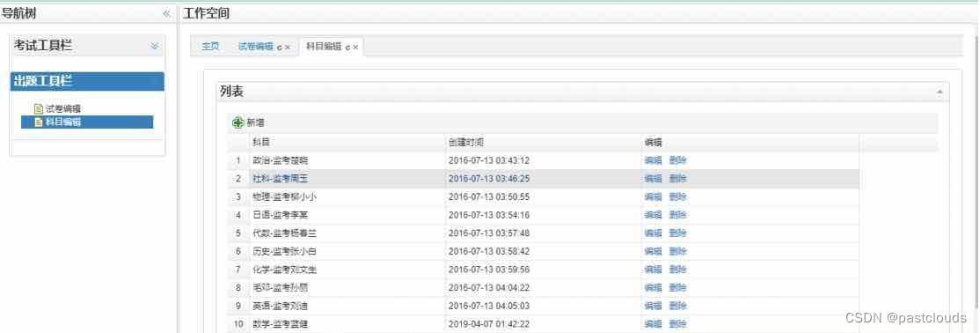Edit the 代数 subject row
Viewport: 980px width, 333px height.
(x=653, y=233)
